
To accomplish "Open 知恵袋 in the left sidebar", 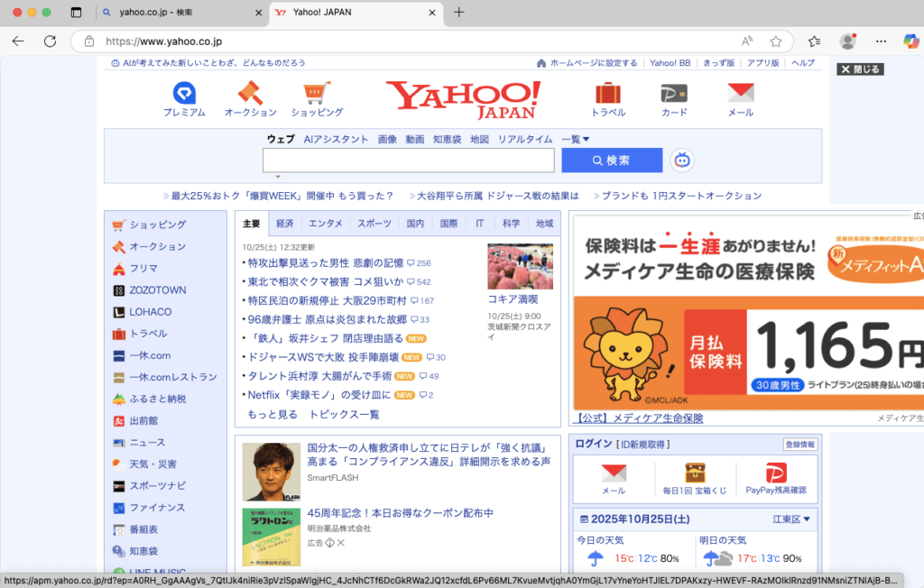I will 143,551.
